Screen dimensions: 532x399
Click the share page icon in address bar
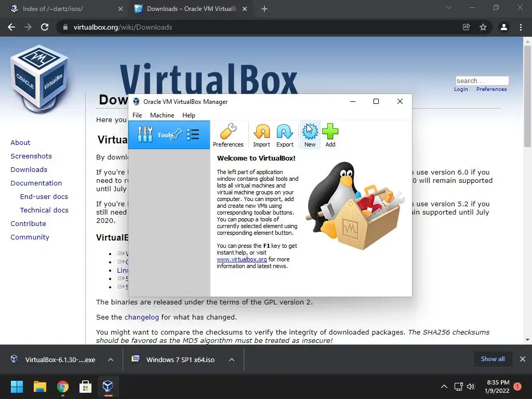coord(467,27)
